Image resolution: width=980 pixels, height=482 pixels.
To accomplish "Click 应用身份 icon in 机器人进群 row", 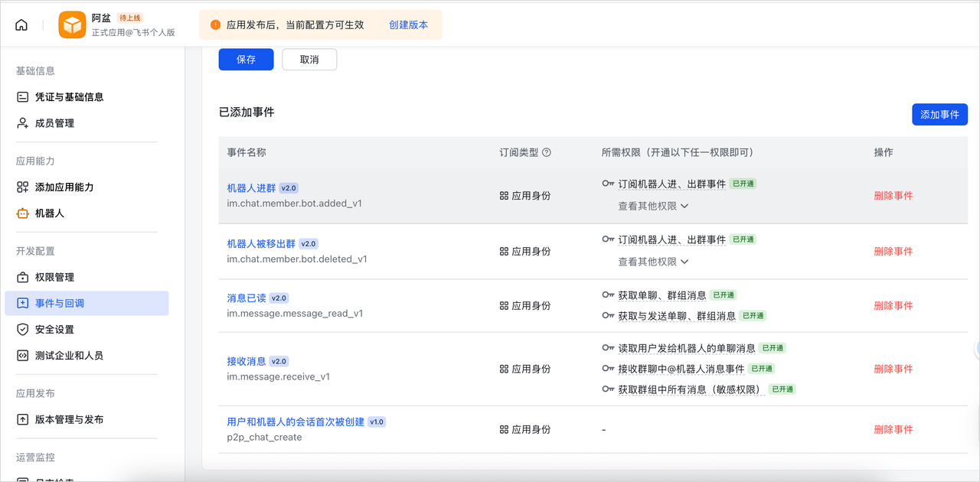I will (x=504, y=196).
